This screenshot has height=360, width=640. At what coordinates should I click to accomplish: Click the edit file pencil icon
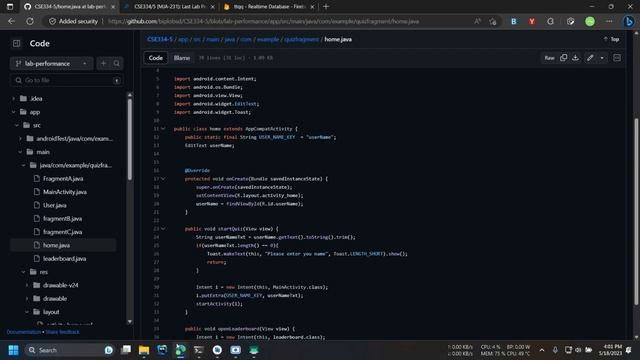pos(590,58)
